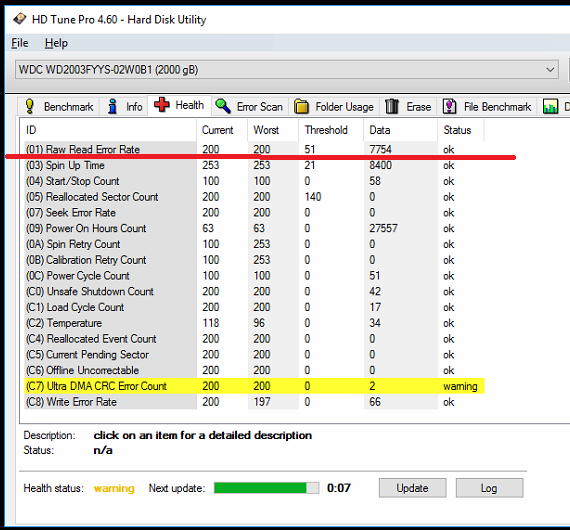Click the File Benchmark document icon
This screenshot has width=570, height=530.
pyautogui.click(x=450, y=107)
